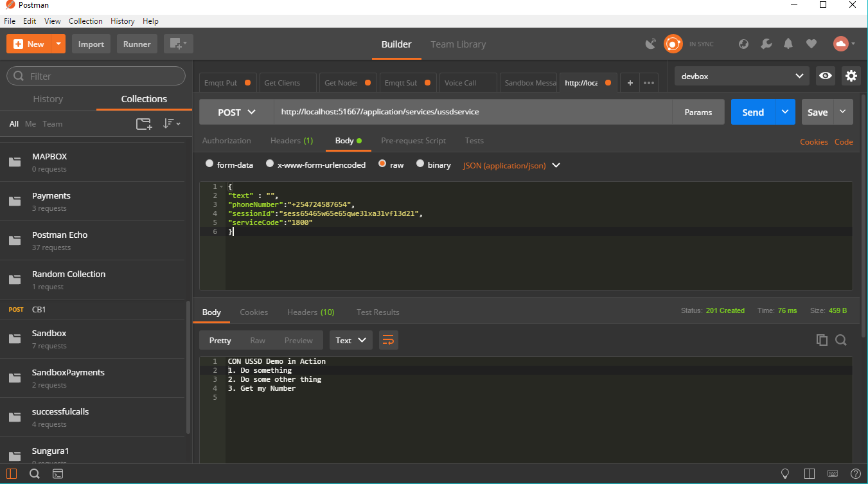Click the Import button

(x=91, y=44)
